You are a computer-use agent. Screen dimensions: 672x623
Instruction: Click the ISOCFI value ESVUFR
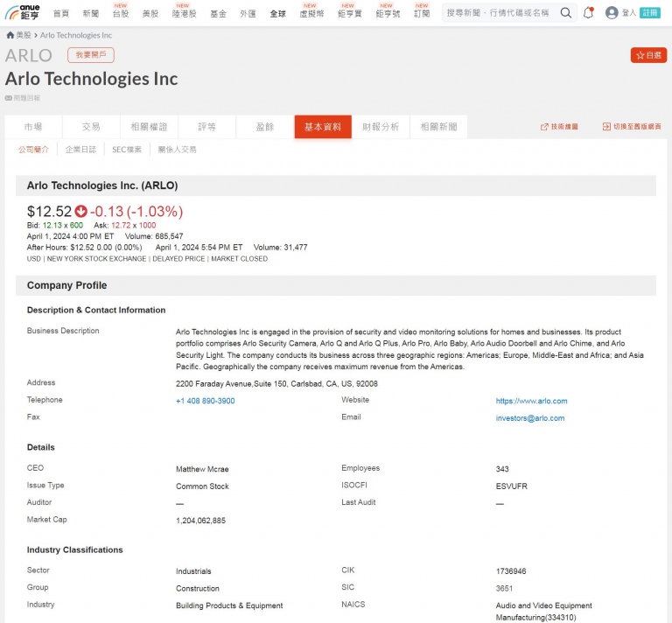click(x=512, y=486)
